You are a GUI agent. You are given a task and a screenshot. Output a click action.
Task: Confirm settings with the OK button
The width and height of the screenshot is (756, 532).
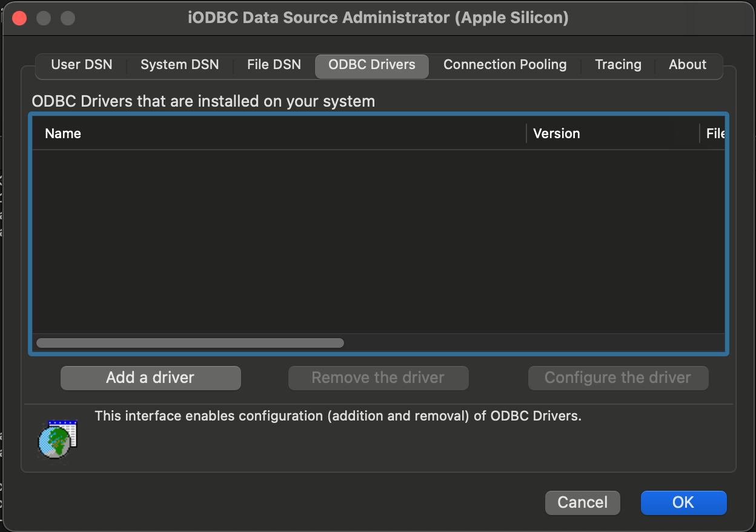(x=683, y=502)
